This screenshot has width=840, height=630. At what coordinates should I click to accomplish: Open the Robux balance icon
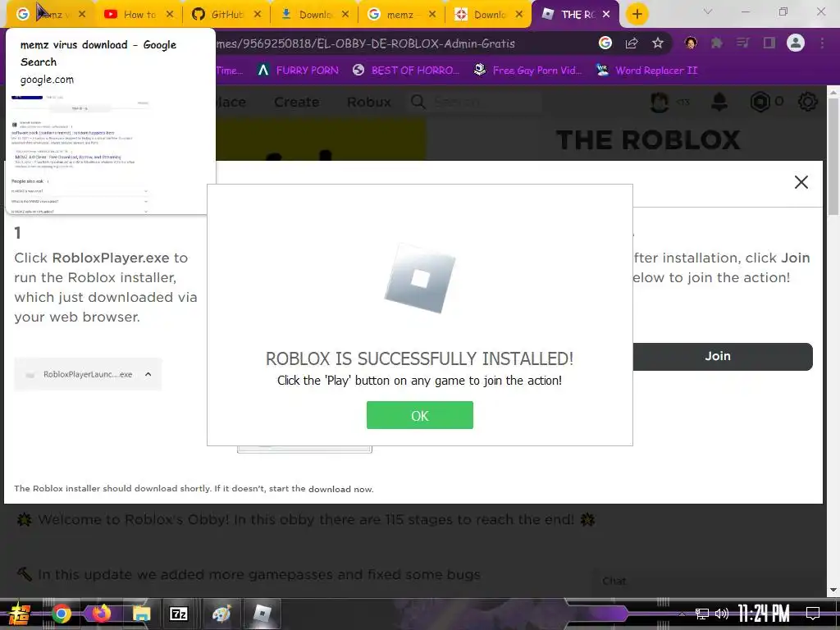(x=760, y=102)
